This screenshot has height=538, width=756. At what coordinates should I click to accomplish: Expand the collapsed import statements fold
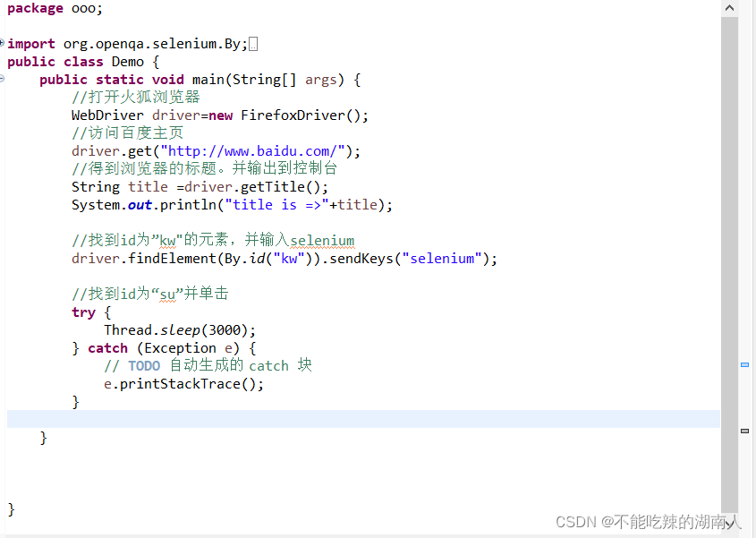point(3,43)
